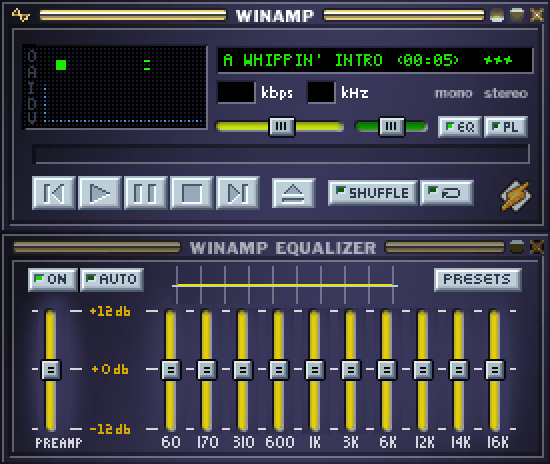550x464 pixels.
Task: Click the balance slider handle
Action: [392, 126]
